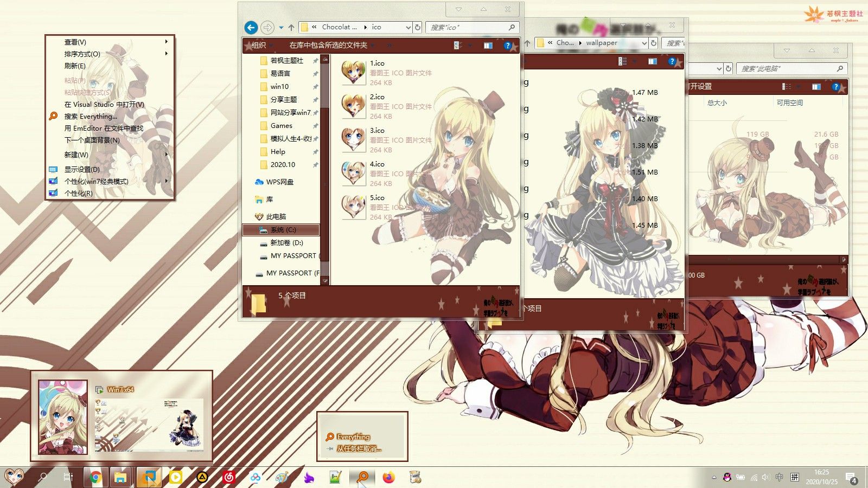Click the back arrow in ico folder window
The height and width of the screenshot is (488, 868).
251,27
